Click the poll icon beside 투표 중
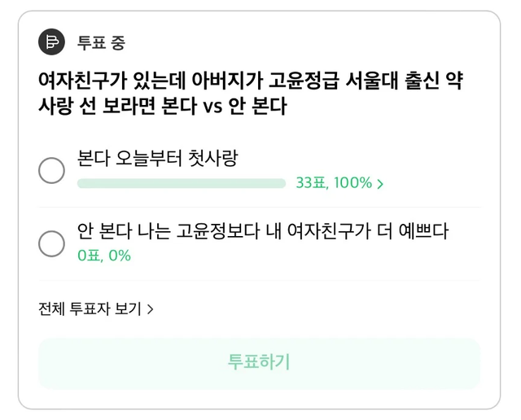 51,42
